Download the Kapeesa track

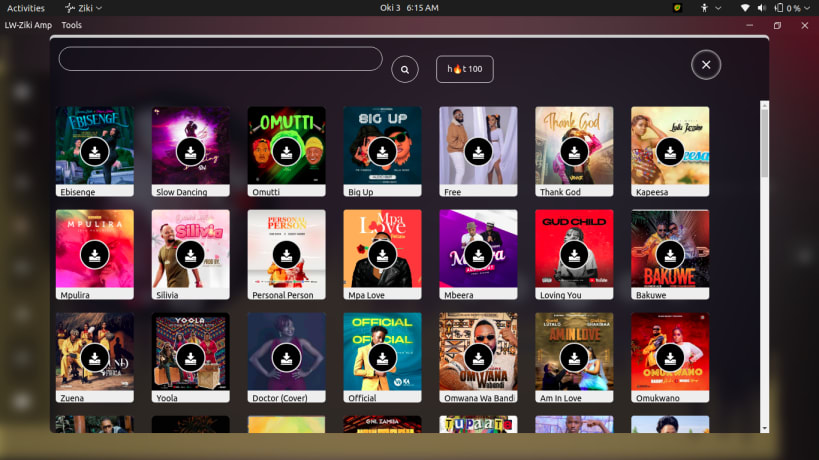(x=670, y=152)
